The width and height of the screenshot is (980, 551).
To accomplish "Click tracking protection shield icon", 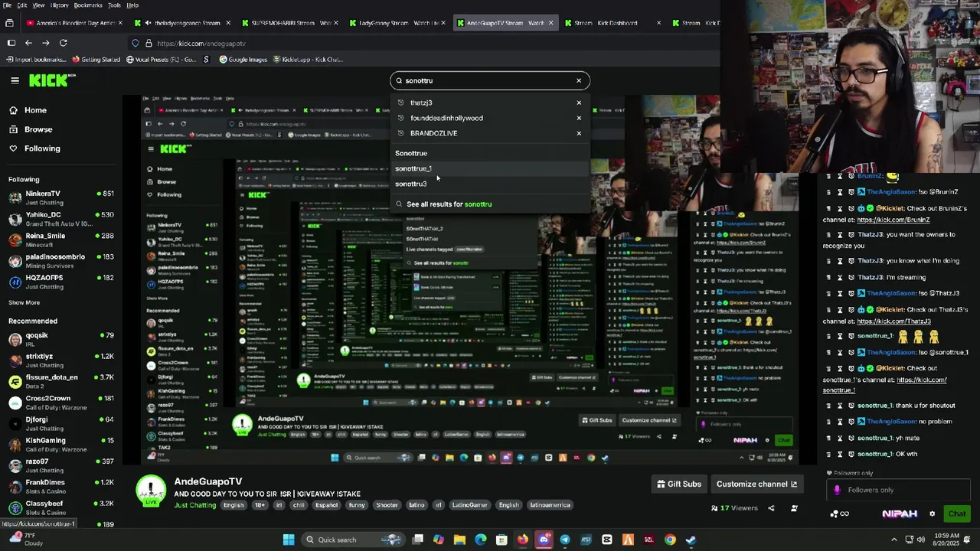I will [x=136, y=44].
